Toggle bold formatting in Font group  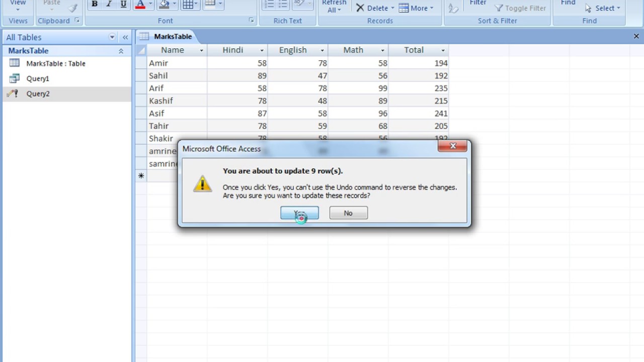(95, 5)
